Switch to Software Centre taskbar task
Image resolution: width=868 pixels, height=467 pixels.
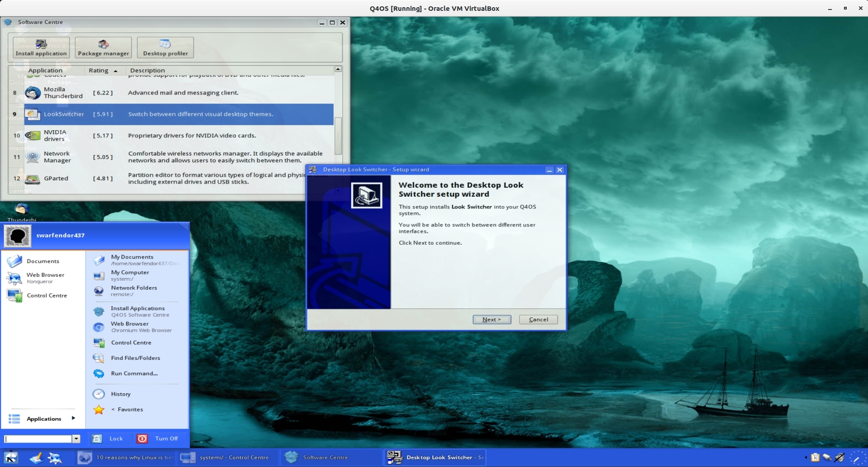[331, 458]
